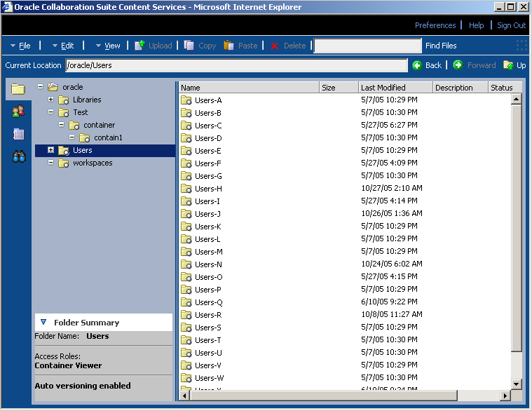The height and width of the screenshot is (411, 532).
Task: Click the Libraries folder icon in tree
Action: 64,100
